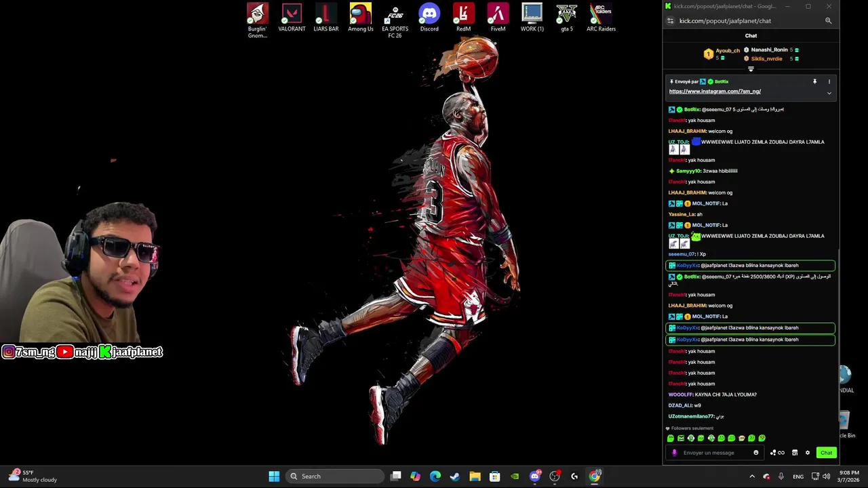Launch the gta 5 desktop shortcut
Screen dimensions: 868x488
coord(566,18)
